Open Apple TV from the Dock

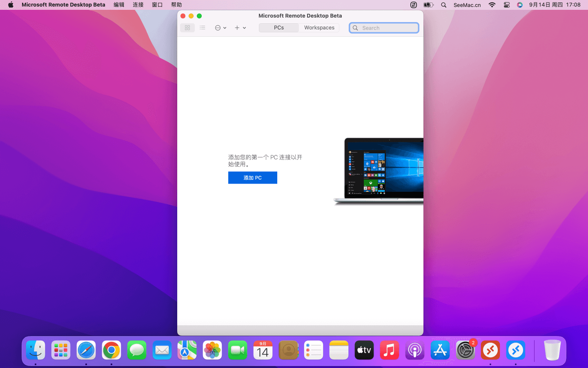[364, 350]
